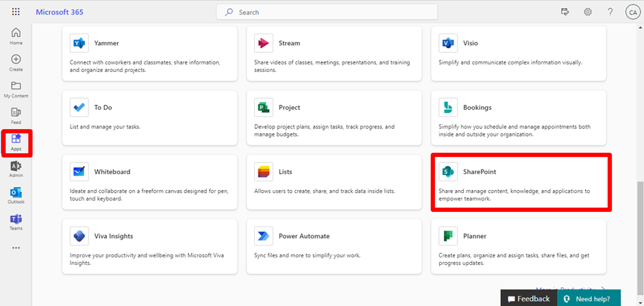Open Create in the sidebar

[x=16, y=63]
